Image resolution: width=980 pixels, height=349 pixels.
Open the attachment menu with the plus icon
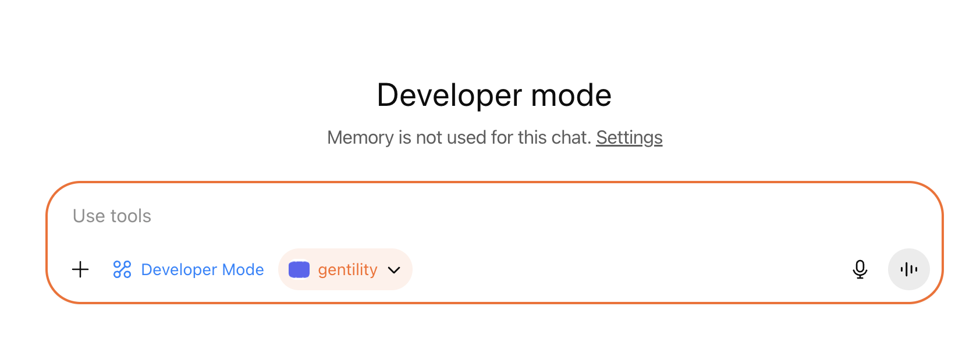(x=80, y=269)
